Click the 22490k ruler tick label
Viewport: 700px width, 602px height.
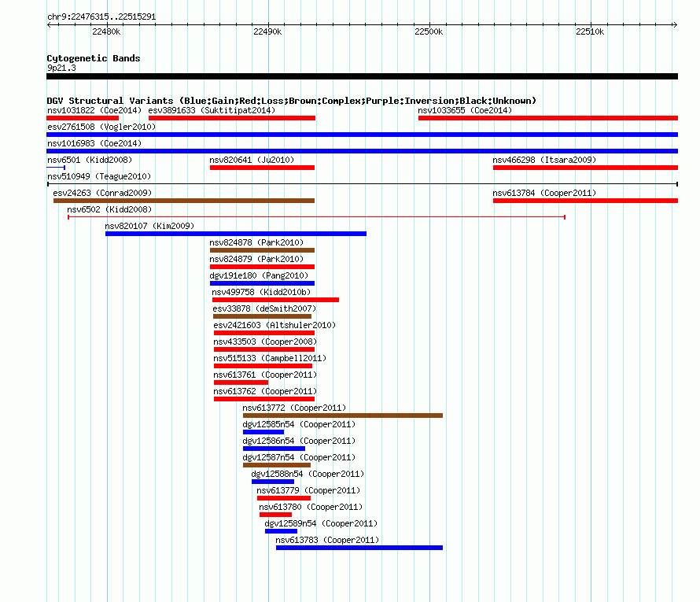[x=267, y=31]
